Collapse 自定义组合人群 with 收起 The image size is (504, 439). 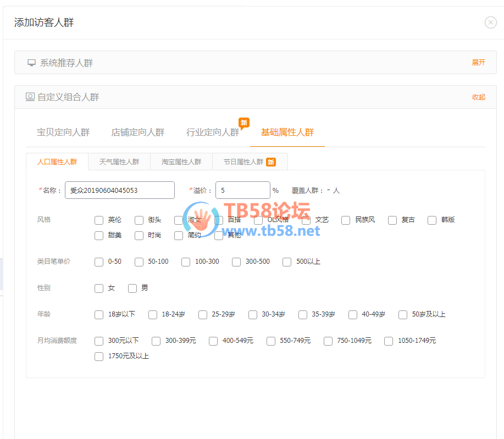478,97
